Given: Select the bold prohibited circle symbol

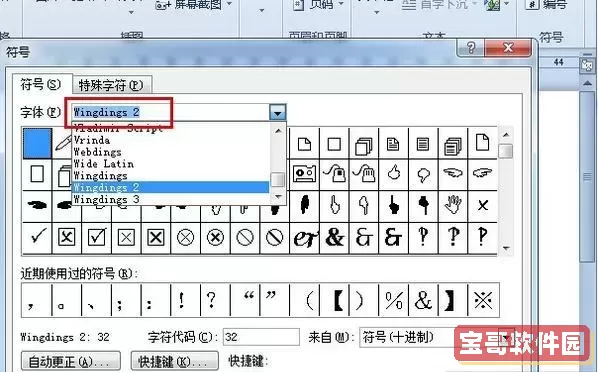Looking at the screenshot, I should (275, 237).
